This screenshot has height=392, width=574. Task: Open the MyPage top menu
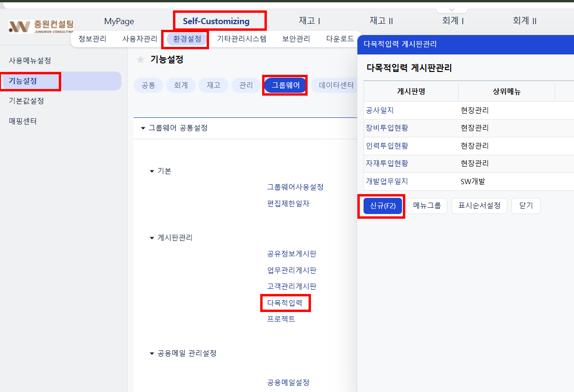point(119,21)
